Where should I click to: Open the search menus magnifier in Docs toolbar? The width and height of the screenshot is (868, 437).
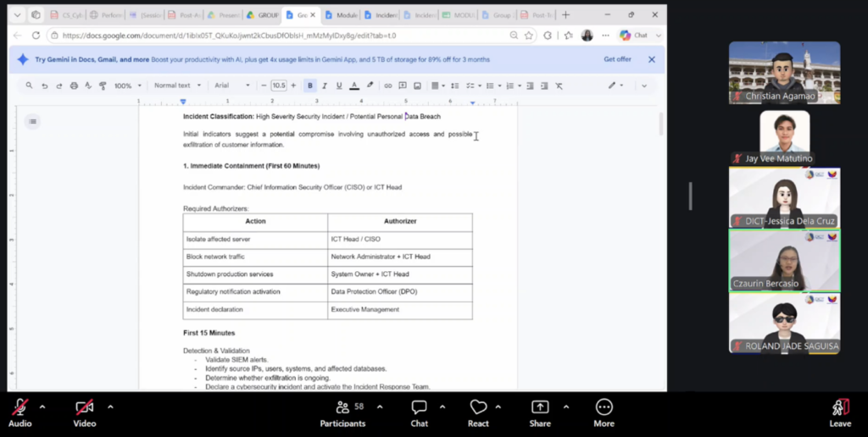coord(29,86)
